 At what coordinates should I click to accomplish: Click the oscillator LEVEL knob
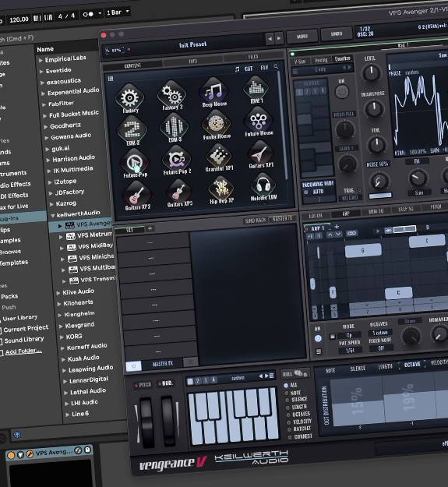371,73
